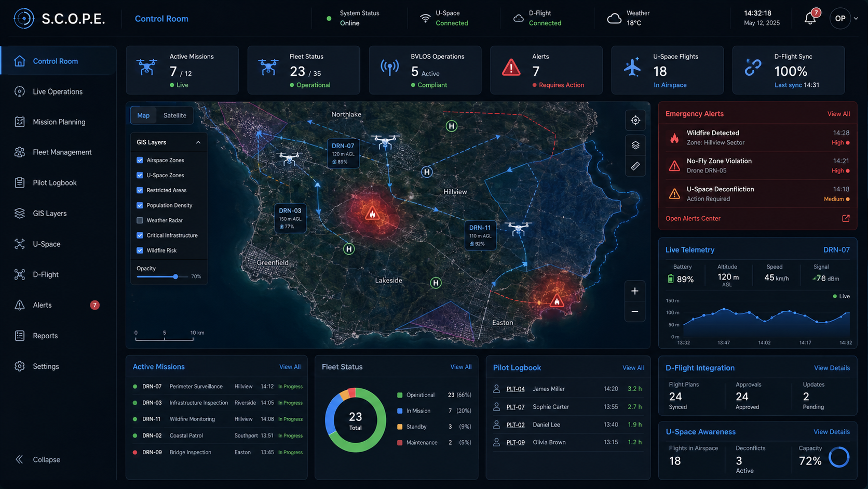Adjust the layer Opacity slider handle
The image size is (868, 489).
175,276
